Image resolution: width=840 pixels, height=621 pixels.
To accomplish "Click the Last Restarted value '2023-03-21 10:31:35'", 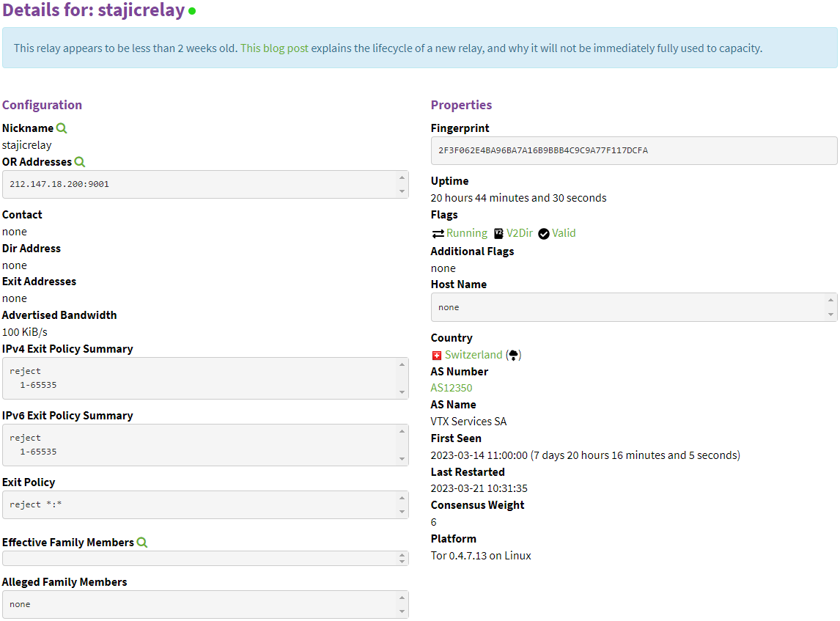I will (x=479, y=488).
